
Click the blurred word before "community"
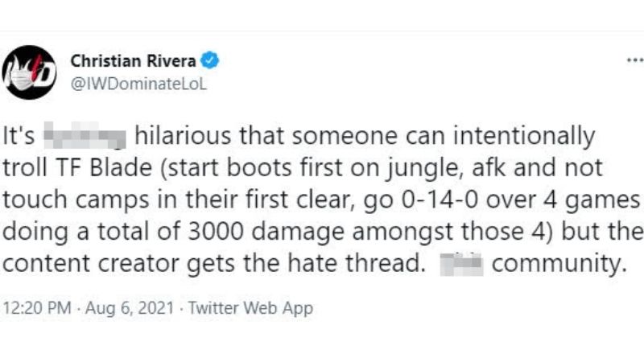click(461, 265)
